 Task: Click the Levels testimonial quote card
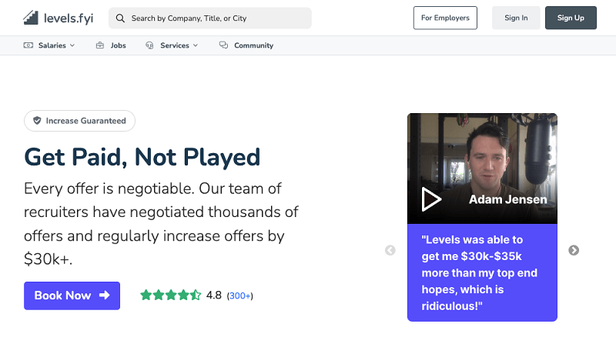coord(482,272)
